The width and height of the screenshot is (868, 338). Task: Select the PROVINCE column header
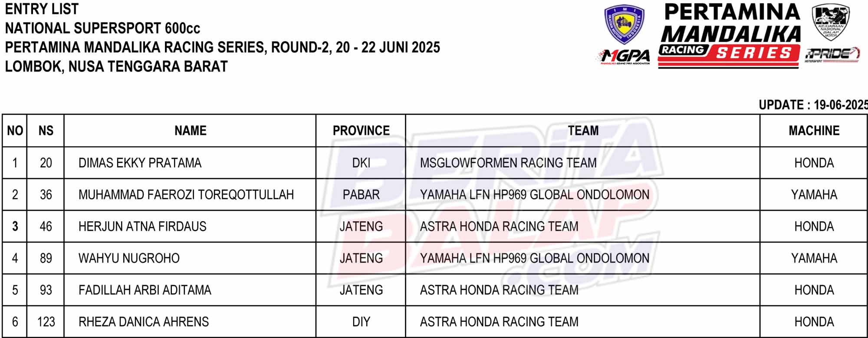tap(361, 131)
